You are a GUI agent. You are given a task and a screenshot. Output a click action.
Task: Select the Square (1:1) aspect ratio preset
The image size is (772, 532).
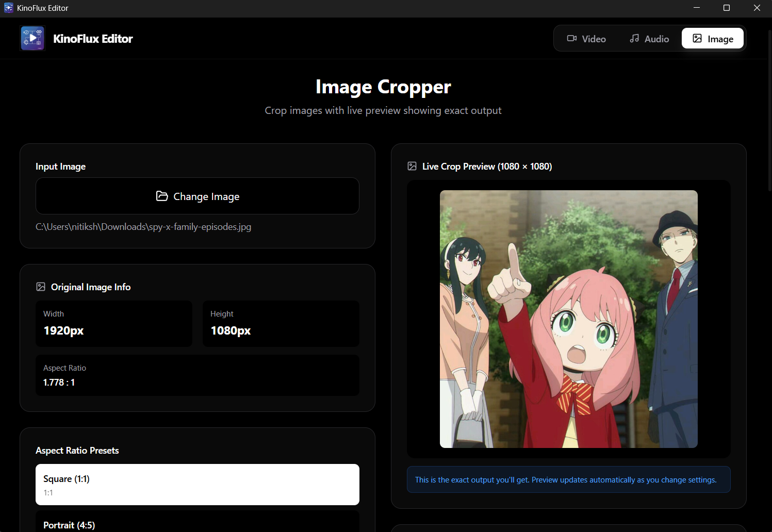point(197,485)
